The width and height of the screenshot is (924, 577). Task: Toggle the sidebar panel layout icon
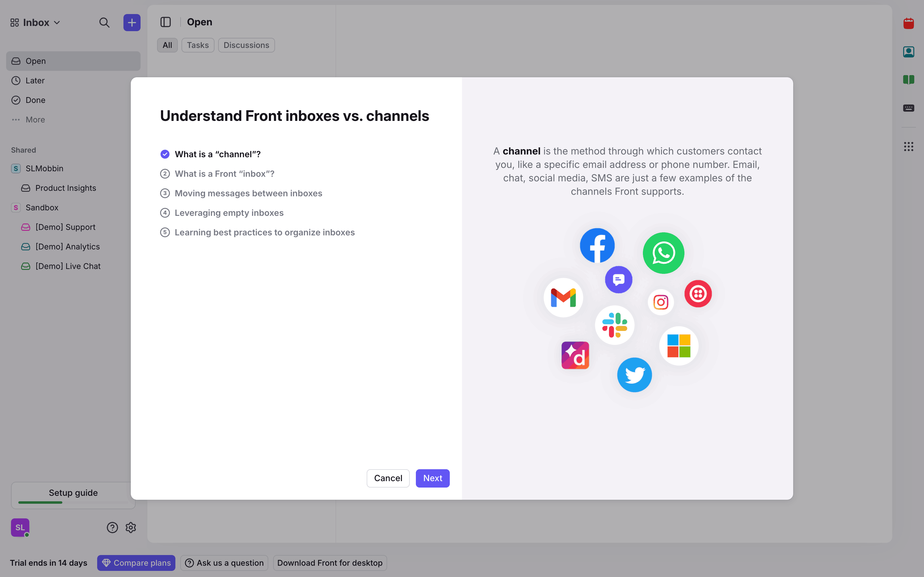pos(165,22)
